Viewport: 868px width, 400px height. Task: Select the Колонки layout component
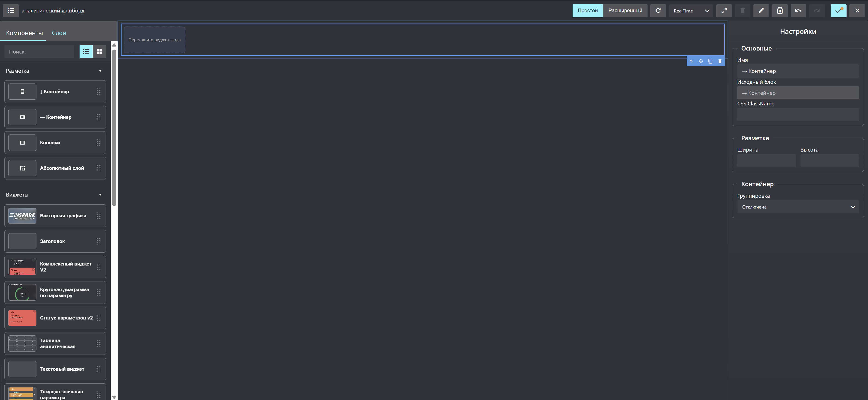point(55,143)
